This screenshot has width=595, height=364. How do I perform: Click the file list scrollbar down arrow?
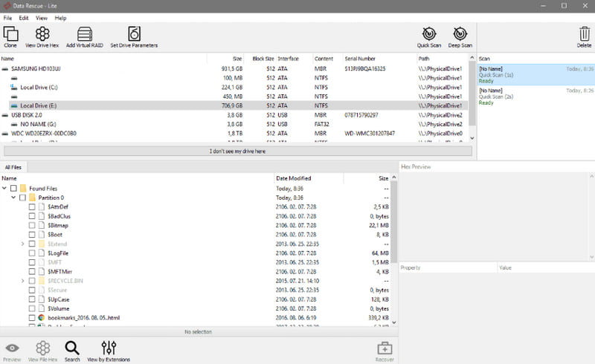pyautogui.click(x=394, y=322)
